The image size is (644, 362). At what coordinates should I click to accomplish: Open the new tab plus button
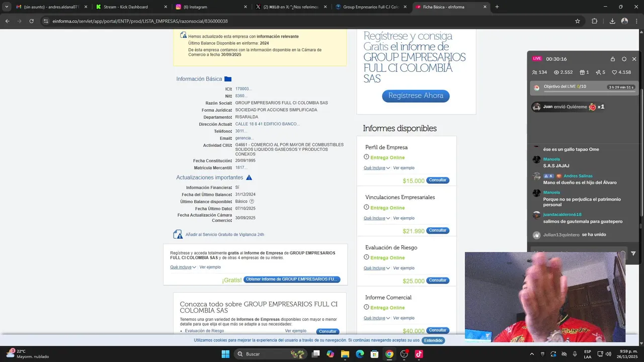point(497,7)
